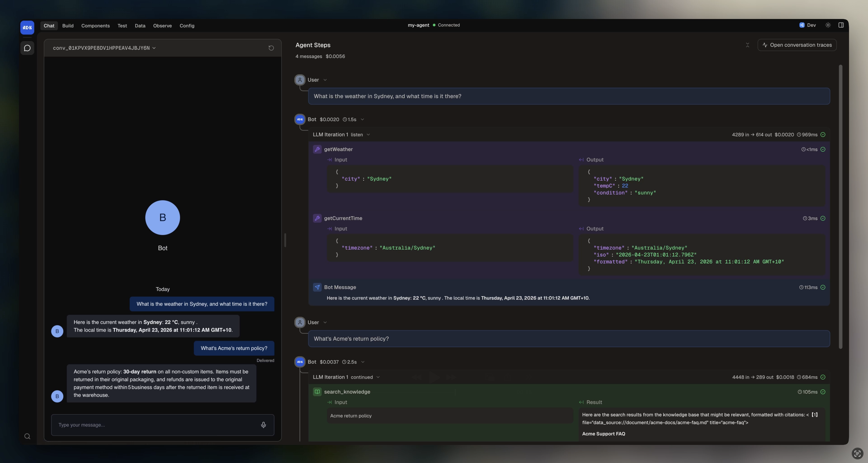Click the Delivered status text
This screenshot has width=868, height=463.
click(x=265, y=361)
